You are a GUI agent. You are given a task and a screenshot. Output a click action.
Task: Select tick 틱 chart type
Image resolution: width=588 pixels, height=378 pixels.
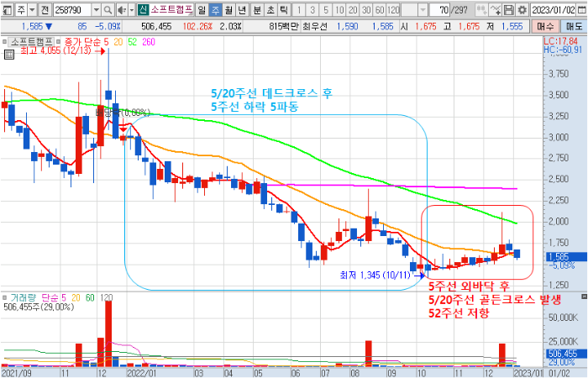[284, 9]
